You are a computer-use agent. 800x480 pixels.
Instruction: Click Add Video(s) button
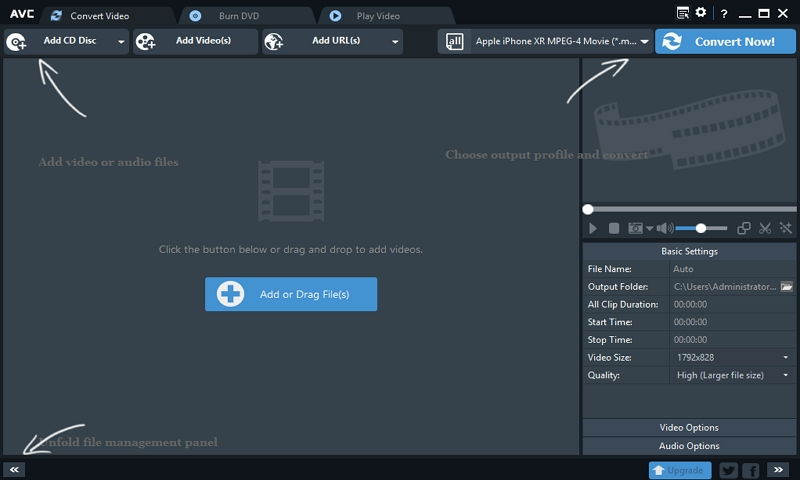(195, 41)
